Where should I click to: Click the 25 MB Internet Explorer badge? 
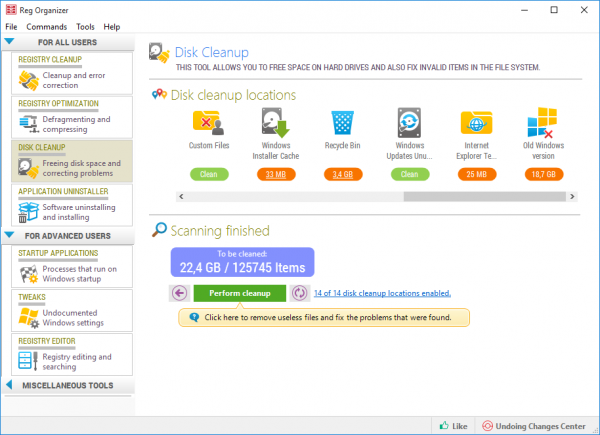click(477, 174)
